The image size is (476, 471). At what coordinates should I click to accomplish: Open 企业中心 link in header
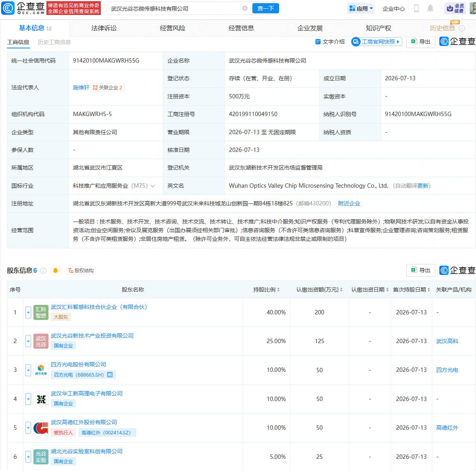[394, 8]
